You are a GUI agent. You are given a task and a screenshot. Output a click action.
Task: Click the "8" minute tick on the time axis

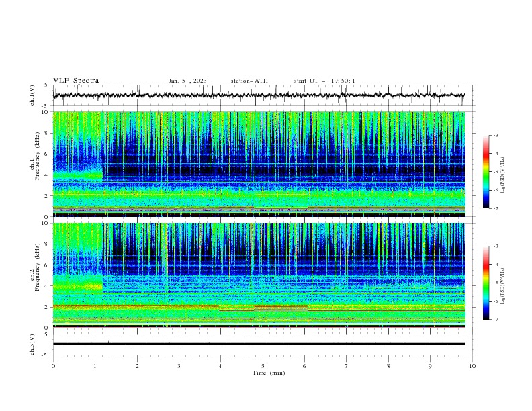pos(388,366)
